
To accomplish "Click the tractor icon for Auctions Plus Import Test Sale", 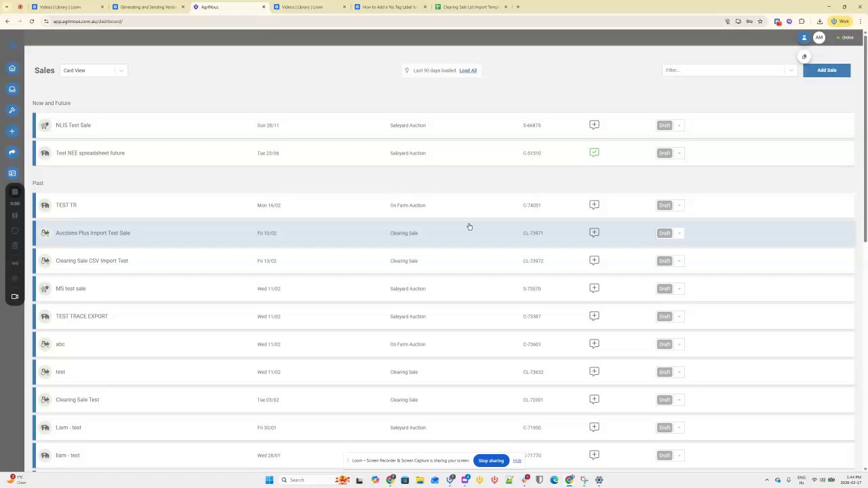I will [45, 233].
